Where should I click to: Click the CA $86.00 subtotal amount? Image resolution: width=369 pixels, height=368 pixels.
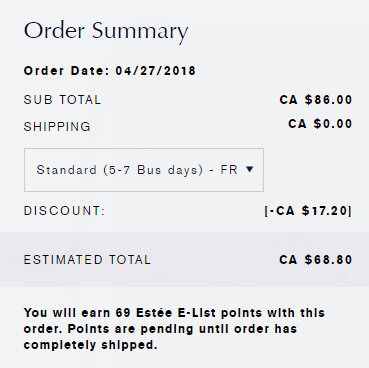pyautogui.click(x=316, y=100)
